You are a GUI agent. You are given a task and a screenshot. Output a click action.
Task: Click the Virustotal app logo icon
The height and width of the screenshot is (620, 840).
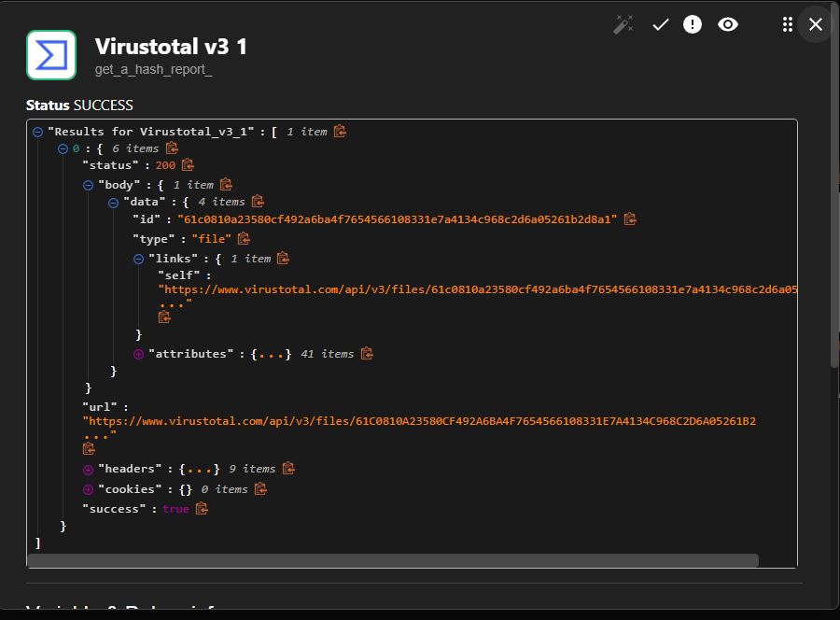pyautogui.click(x=51, y=55)
